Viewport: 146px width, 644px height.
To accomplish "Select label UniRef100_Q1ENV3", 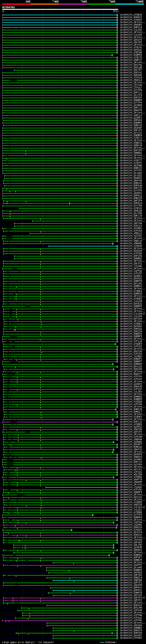I will (x=131, y=384).
